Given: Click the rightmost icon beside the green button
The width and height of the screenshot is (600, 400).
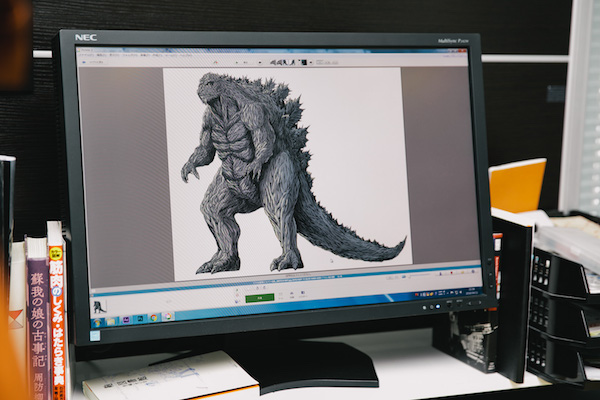Looking at the screenshot, I should click(302, 294).
